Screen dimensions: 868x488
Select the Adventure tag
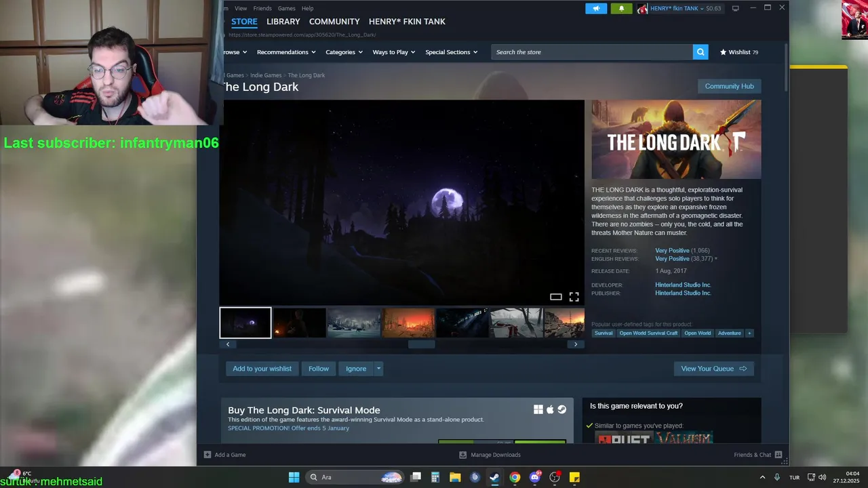tap(730, 333)
